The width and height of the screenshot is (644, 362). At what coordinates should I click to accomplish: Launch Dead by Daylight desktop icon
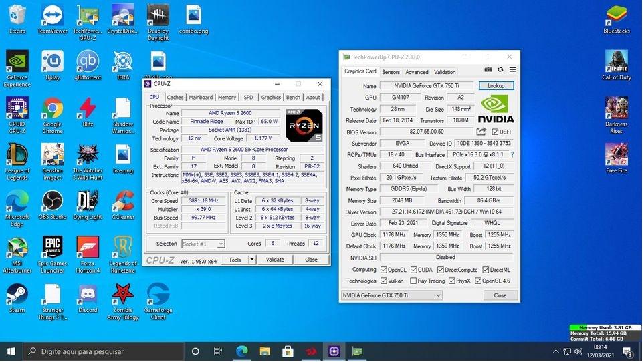click(x=158, y=23)
